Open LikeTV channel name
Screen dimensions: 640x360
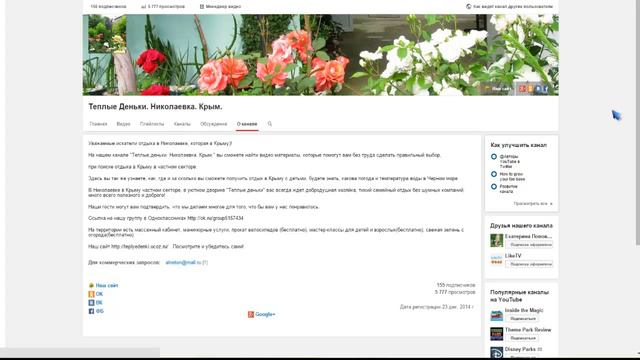pos(513,256)
